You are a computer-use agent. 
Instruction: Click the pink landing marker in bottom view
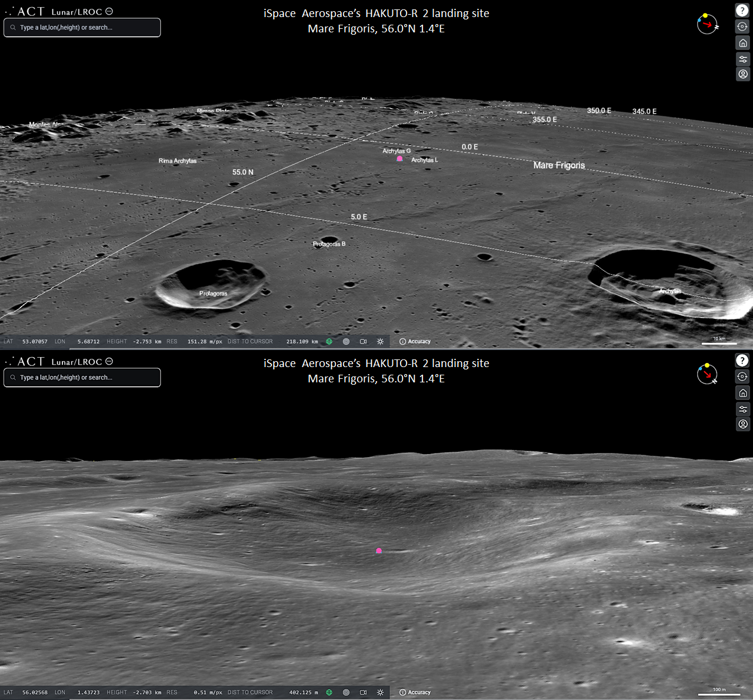pos(379,551)
